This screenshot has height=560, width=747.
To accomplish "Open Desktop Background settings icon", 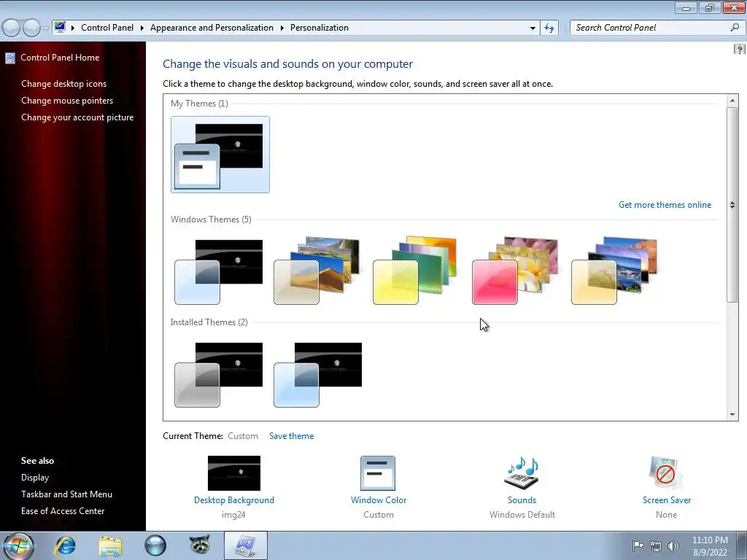I will [x=234, y=472].
